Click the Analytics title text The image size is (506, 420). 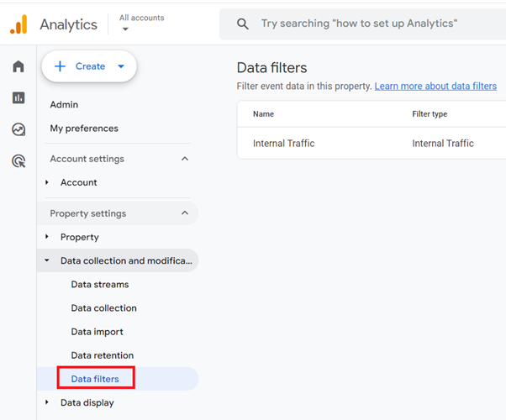click(68, 25)
